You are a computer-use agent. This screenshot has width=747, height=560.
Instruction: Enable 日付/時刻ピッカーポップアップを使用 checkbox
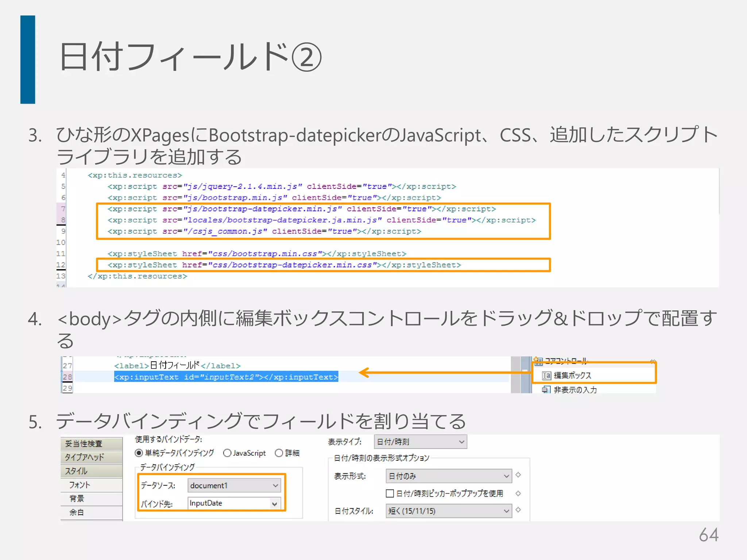[x=390, y=494]
